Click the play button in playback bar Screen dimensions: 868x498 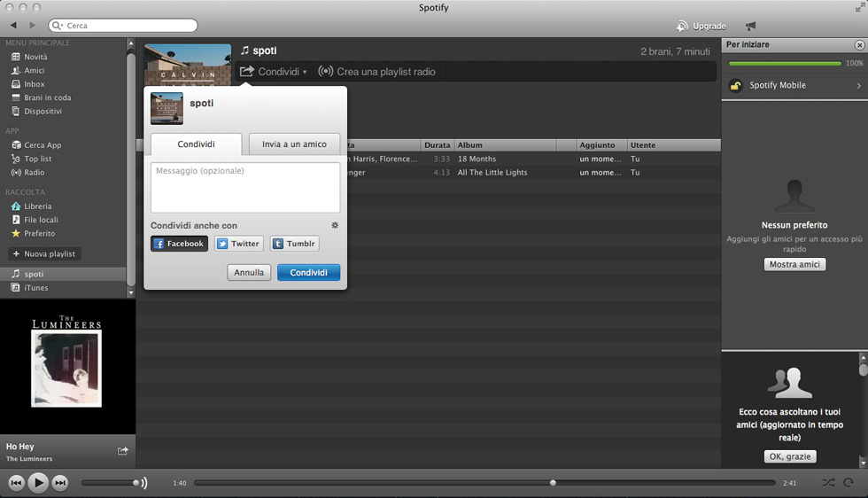point(38,483)
